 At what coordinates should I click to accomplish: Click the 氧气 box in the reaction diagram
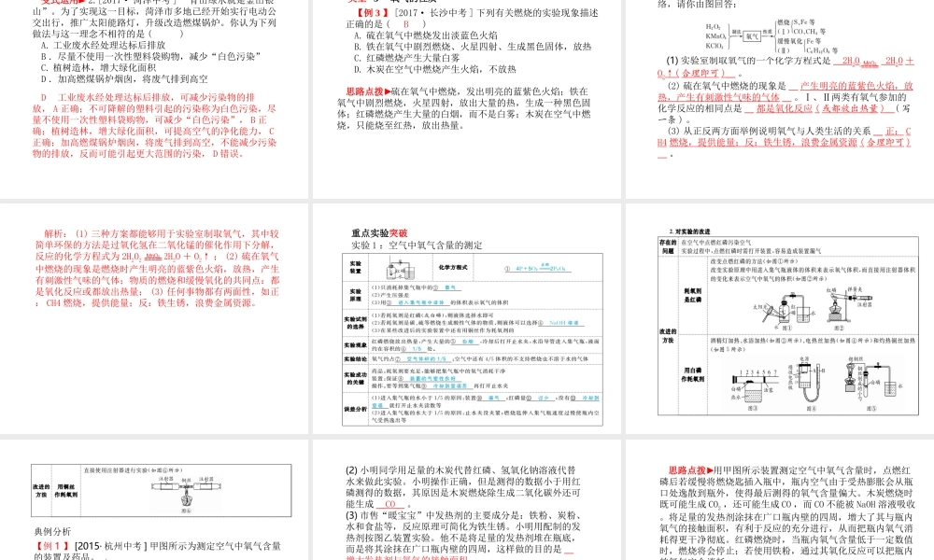click(x=752, y=36)
